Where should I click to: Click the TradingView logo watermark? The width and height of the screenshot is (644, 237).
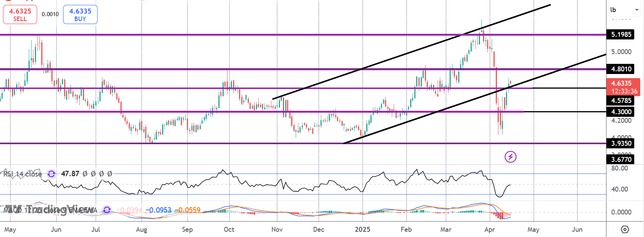(51, 209)
